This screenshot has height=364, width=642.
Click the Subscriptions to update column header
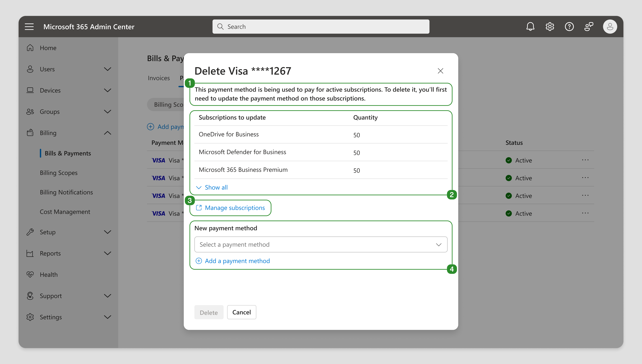232,117
